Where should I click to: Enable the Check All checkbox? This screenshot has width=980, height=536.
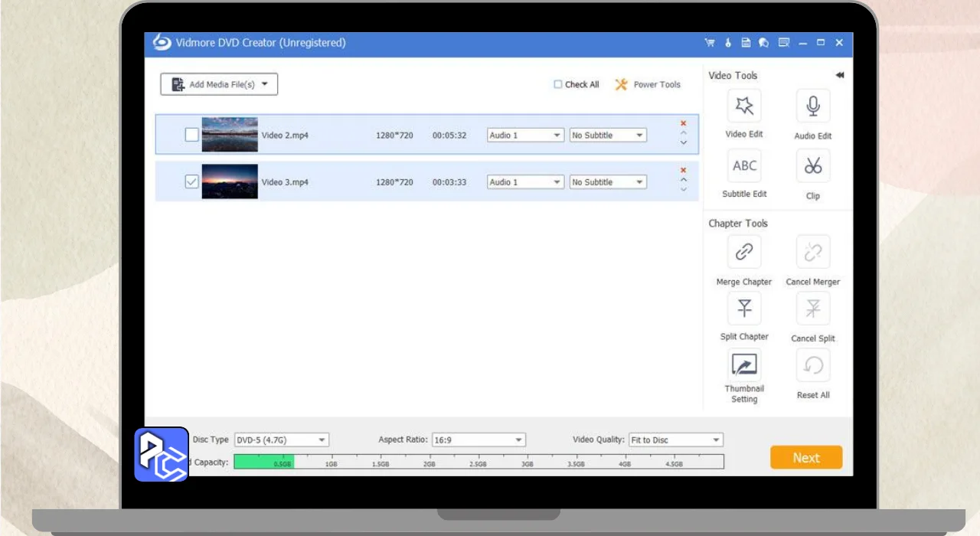click(x=558, y=84)
